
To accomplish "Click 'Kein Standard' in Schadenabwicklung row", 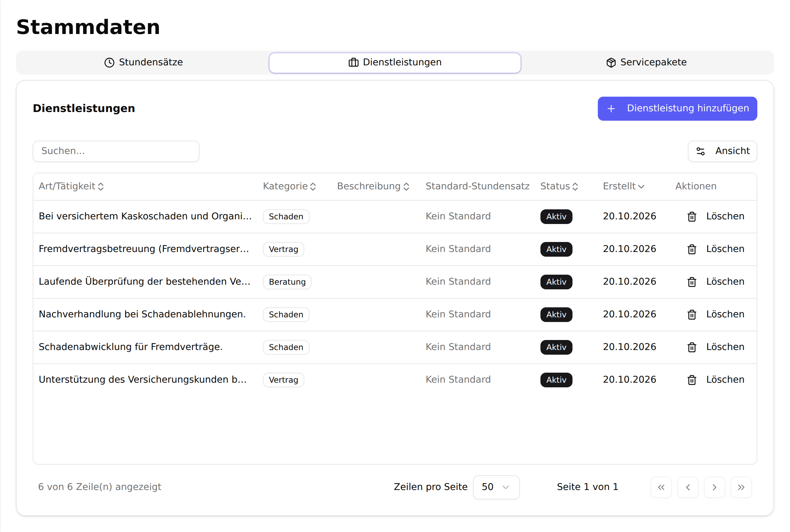I will point(458,347).
